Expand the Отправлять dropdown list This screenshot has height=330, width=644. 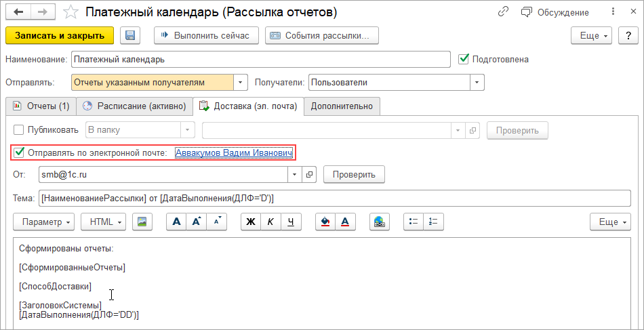point(241,82)
